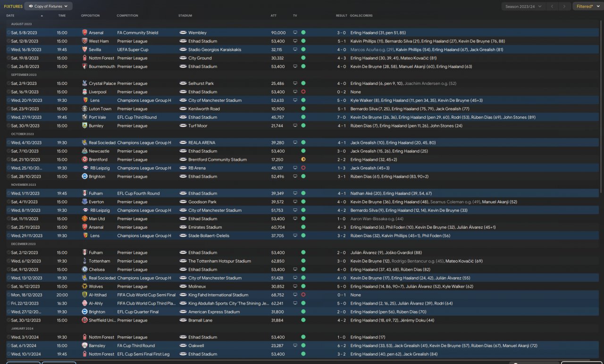Viewport: 604px width, 364px height.
Task: Click the stadium icon beside Selhurst Park
Action: pos(183,83)
